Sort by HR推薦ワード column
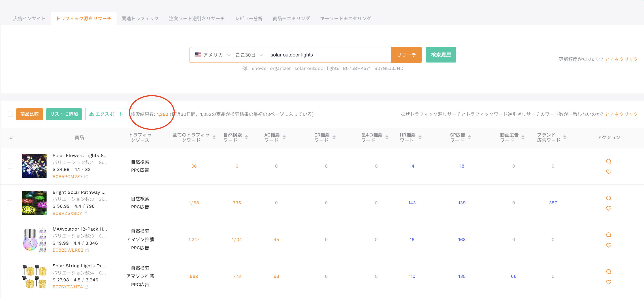 [x=420, y=137]
